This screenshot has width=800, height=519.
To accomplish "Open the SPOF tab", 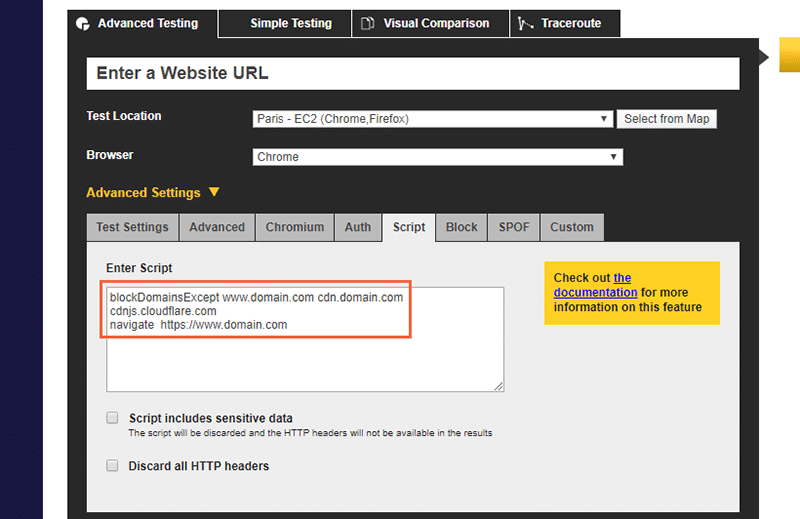I will pyautogui.click(x=514, y=227).
